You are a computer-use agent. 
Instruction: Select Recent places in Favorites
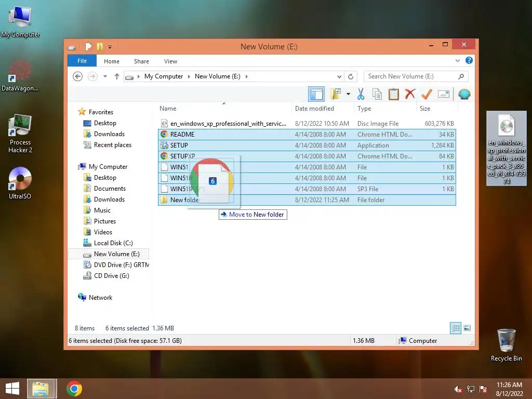point(112,145)
